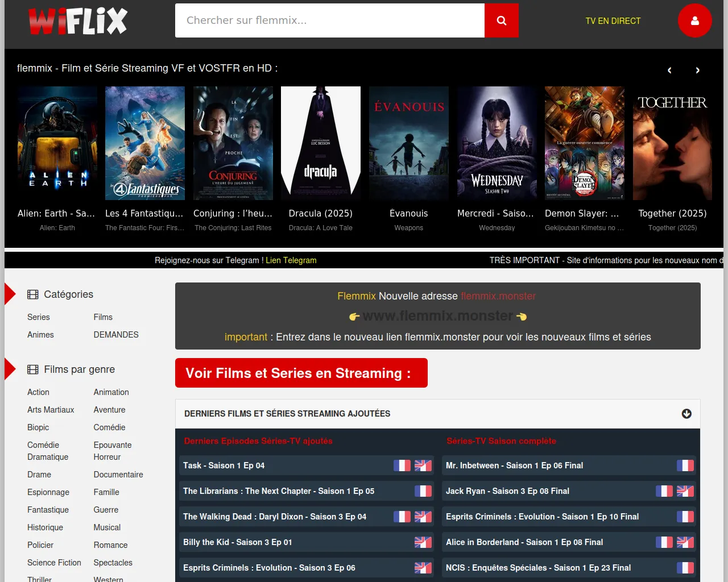Open the Demon Slayer poster
Viewport: 728px width, 582px height.
click(x=585, y=143)
